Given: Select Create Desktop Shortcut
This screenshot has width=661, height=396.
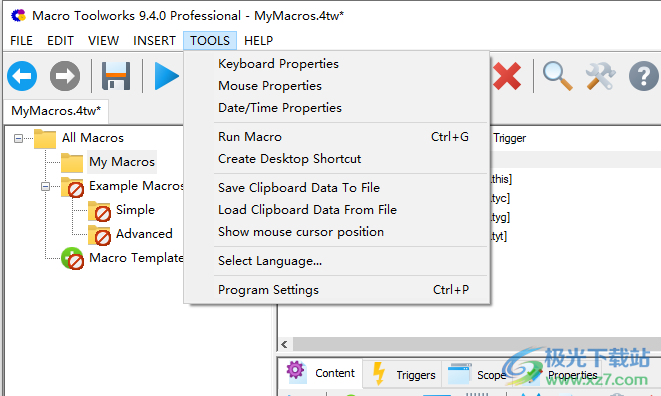Looking at the screenshot, I should coord(337,159).
